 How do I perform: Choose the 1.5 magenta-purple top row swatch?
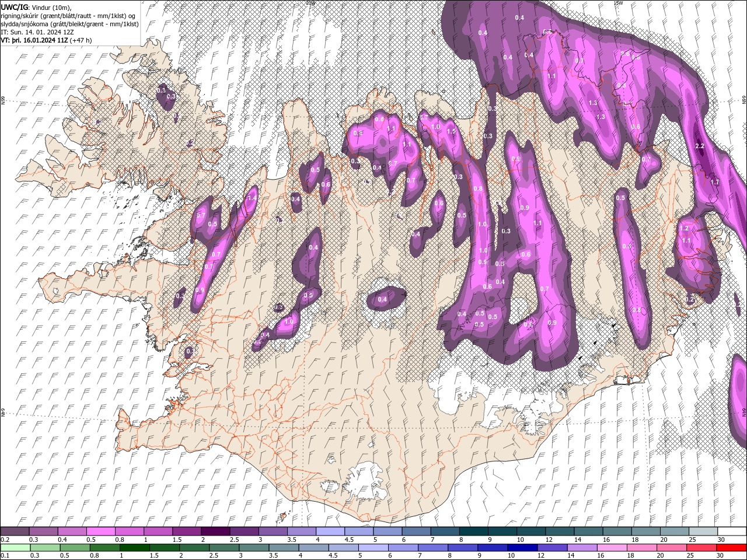point(186,531)
